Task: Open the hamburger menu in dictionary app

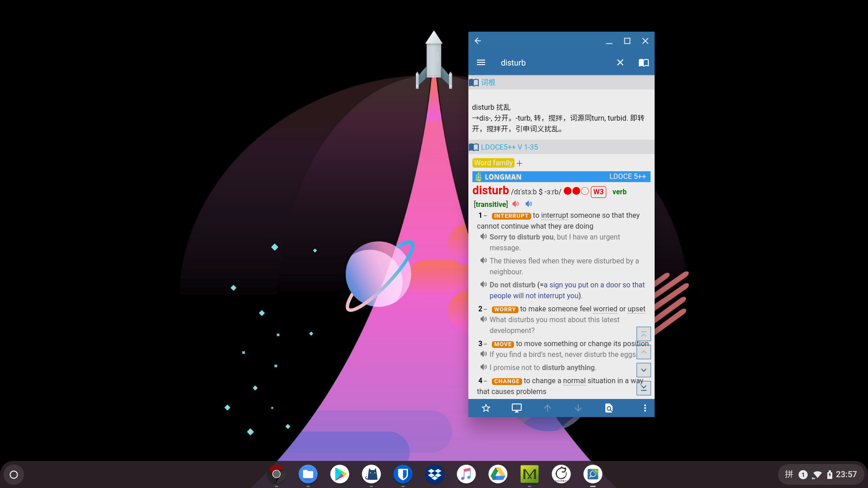Action: click(481, 63)
